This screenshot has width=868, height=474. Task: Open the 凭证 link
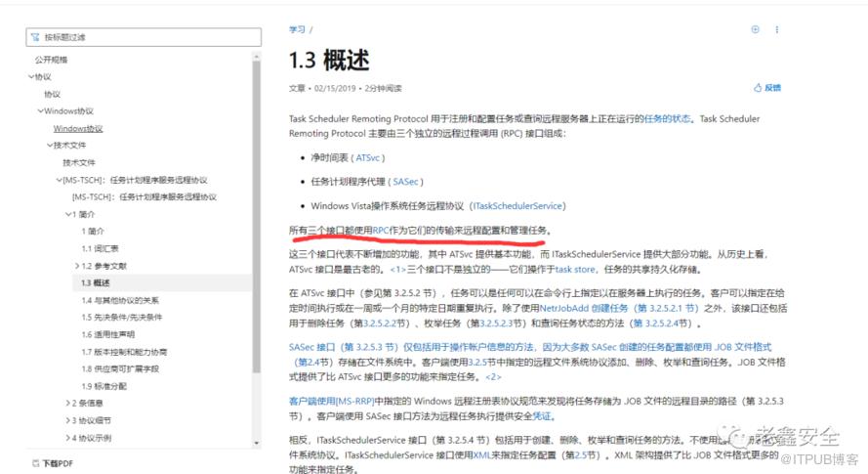point(542,415)
